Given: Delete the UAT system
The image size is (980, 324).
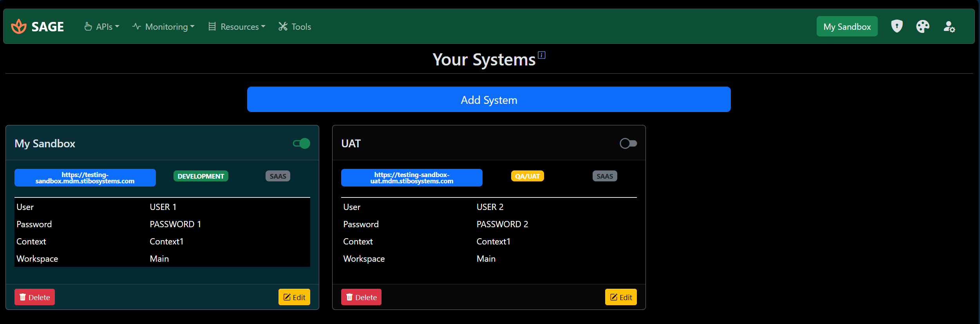Looking at the screenshot, I should click(361, 297).
